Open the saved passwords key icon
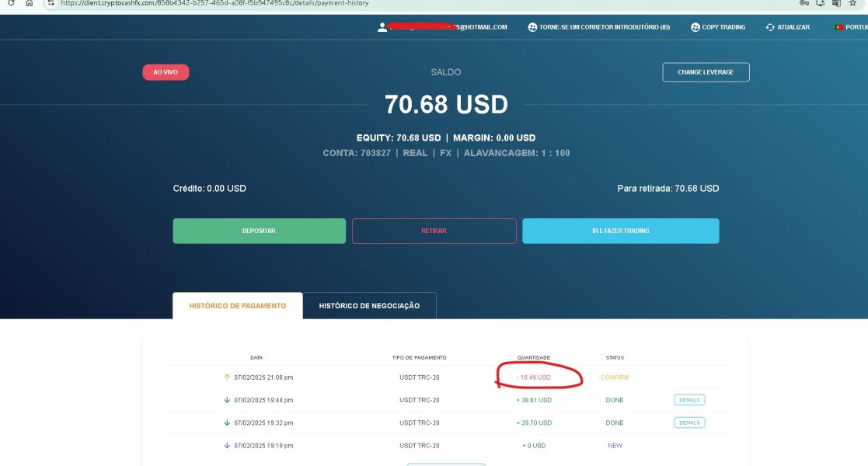The width and height of the screenshot is (868, 466). coord(804,3)
